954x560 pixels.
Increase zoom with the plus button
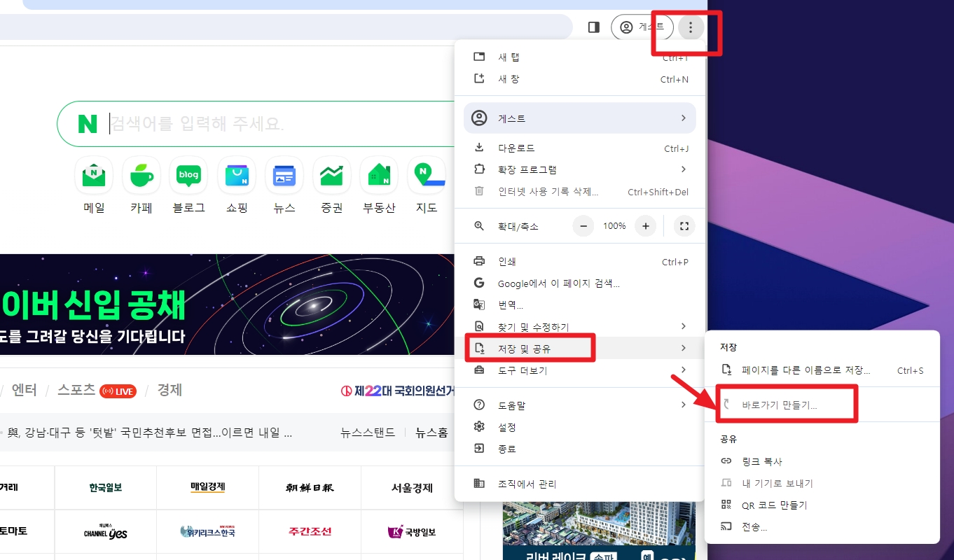646,226
